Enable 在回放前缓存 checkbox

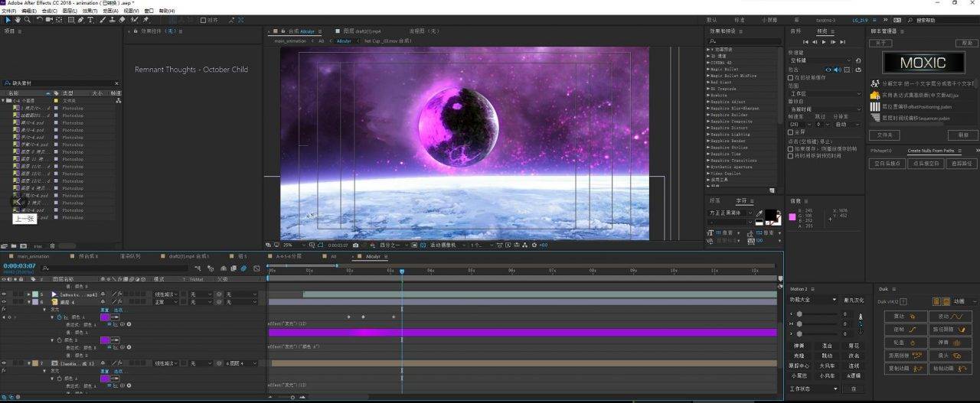[790, 77]
